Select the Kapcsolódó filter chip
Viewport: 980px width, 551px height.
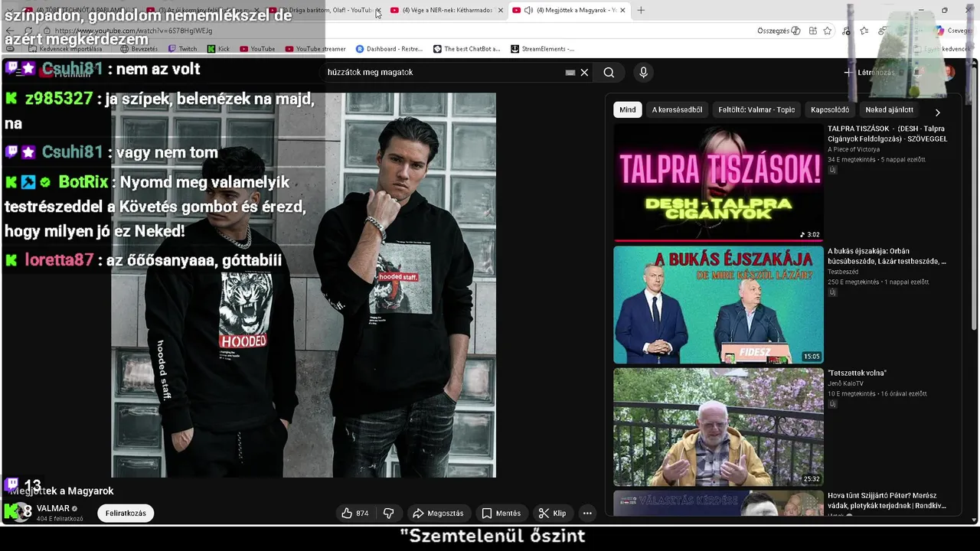[830, 109]
